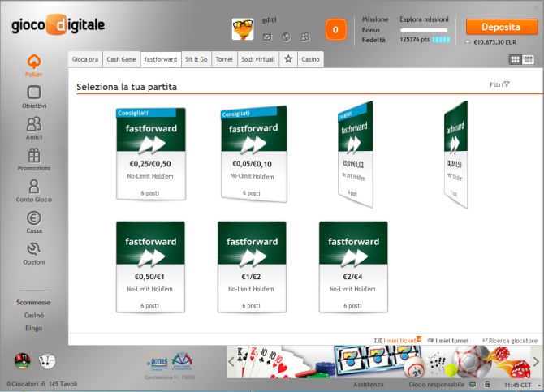The image size is (544, 392).
Task: Click the Fedeltà loyalty level bars
Action: (x=441, y=40)
